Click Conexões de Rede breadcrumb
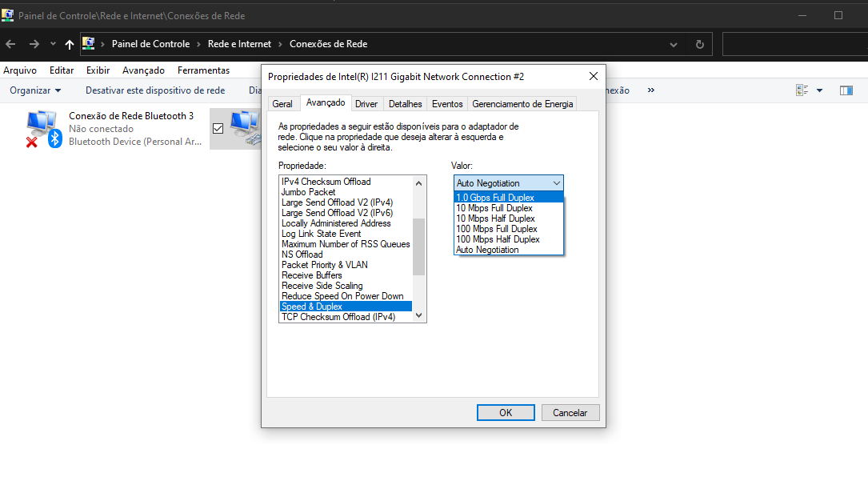Screen dimensions: 868x489 (x=328, y=44)
